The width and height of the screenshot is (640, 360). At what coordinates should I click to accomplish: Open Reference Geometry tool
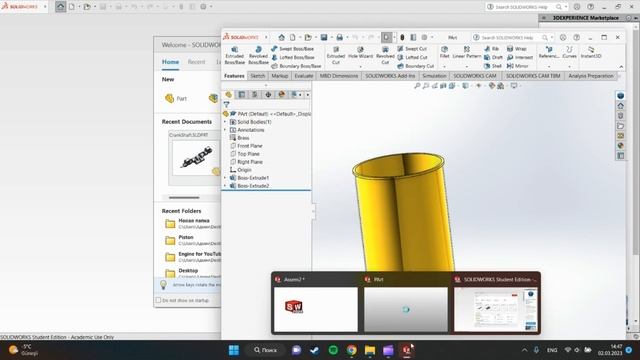point(549,53)
